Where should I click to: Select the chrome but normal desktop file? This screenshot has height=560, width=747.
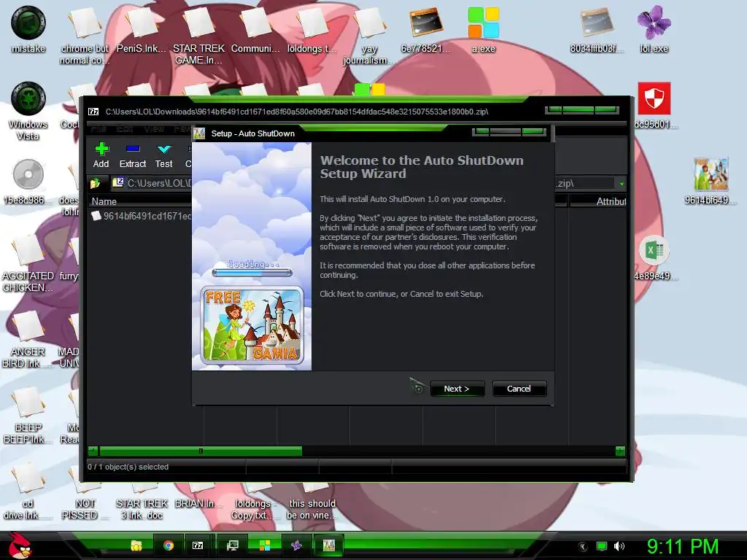pyautogui.click(x=85, y=36)
